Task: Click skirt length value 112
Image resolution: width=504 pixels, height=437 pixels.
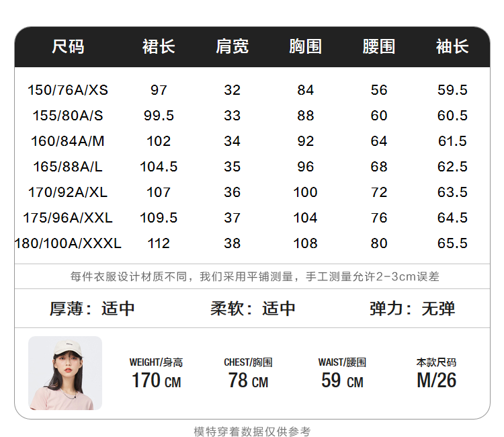Action: pos(159,243)
